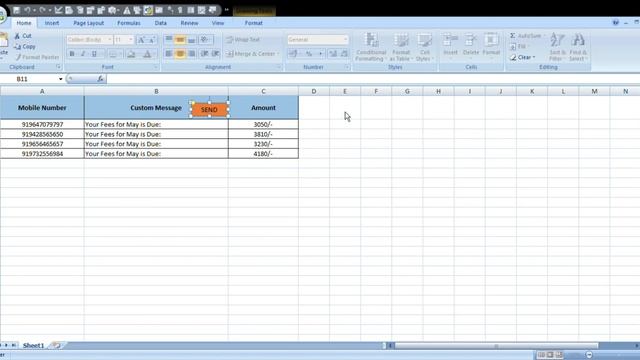Click the Grow Font icon

pos(141,40)
